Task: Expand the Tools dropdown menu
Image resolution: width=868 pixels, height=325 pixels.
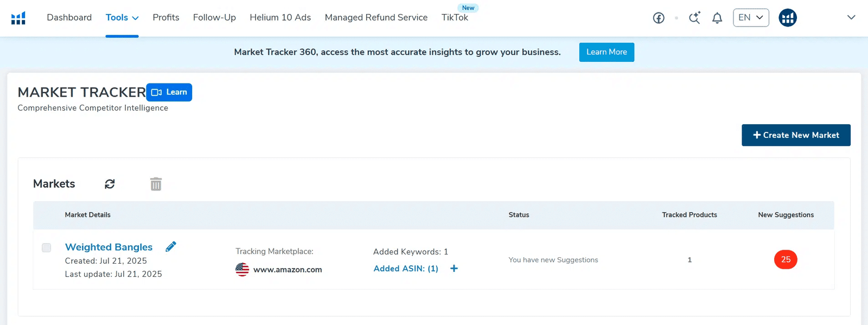Action: coord(122,17)
